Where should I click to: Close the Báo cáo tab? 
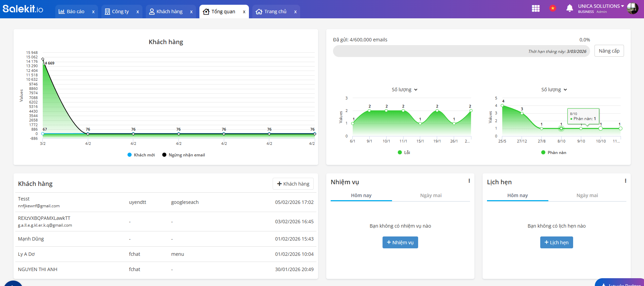click(93, 12)
